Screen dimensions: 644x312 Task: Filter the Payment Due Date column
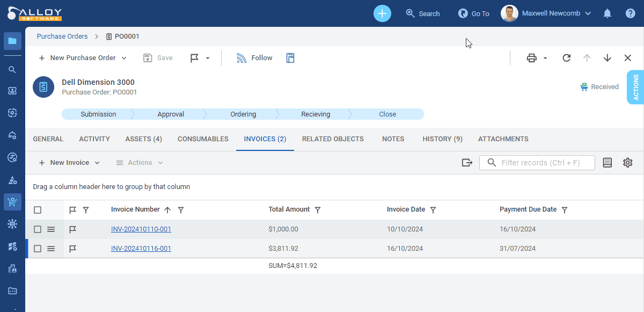pos(565,210)
